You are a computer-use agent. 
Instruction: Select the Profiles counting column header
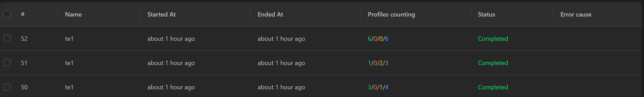[x=391, y=15]
